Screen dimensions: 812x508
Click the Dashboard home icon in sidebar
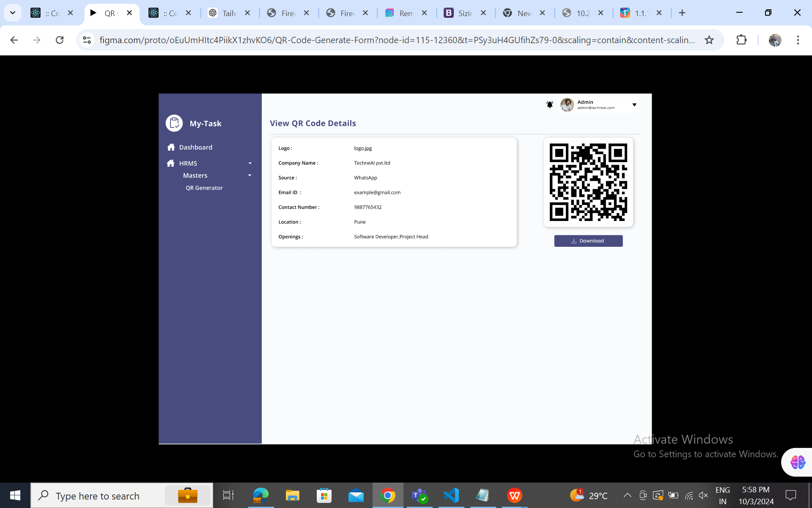tap(171, 147)
